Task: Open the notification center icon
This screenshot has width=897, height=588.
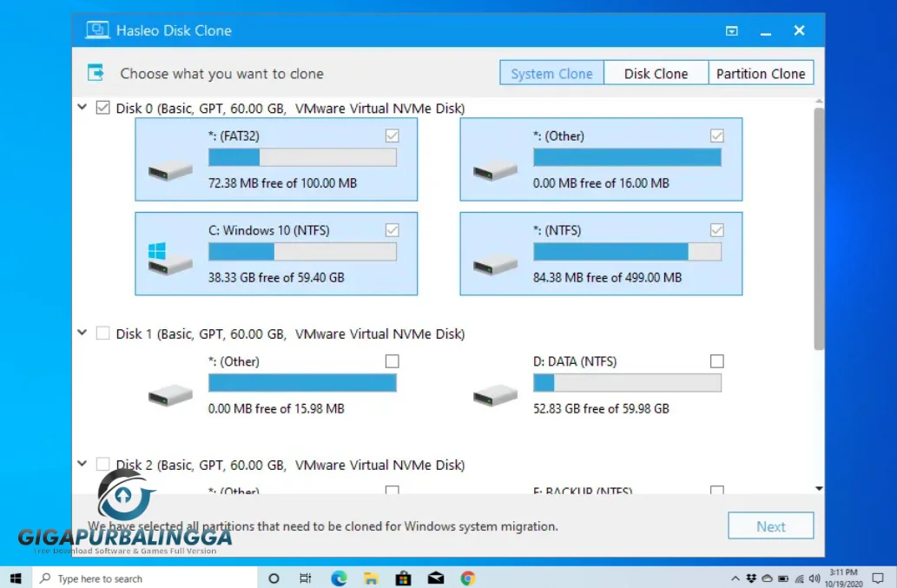Action: [878, 578]
